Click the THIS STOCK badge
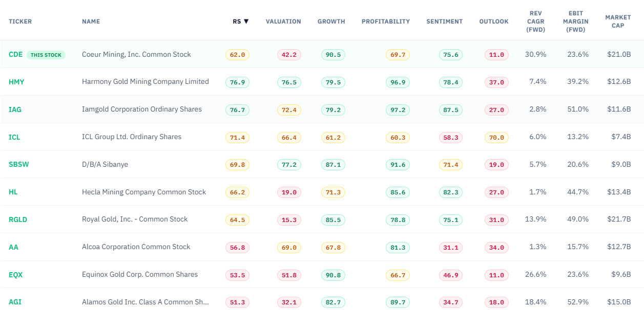The image size is (644, 310). pyautogui.click(x=46, y=55)
